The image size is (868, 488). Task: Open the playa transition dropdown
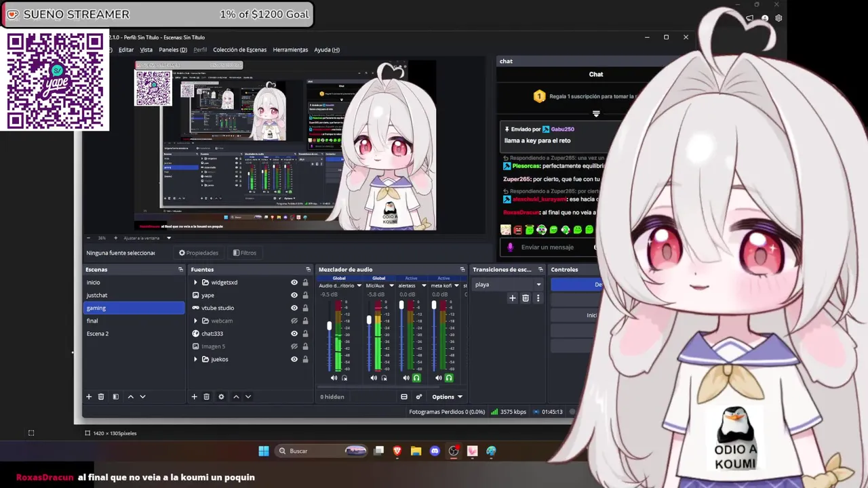(x=508, y=285)
